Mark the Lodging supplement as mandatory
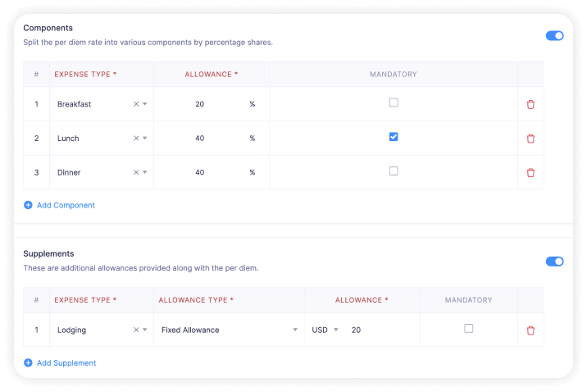The height and width of the screenshot is (392, 587). coord(469,328)
